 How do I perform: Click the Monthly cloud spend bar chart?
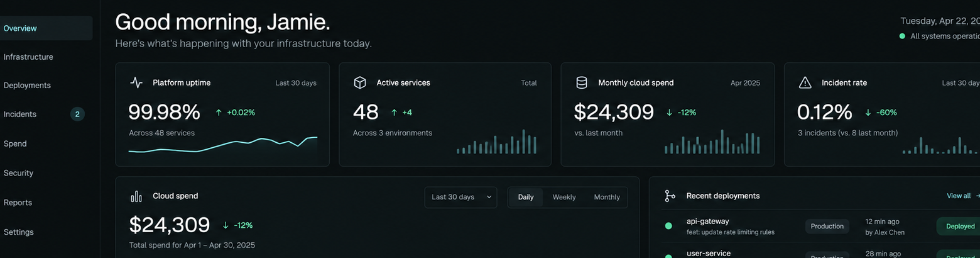712,142
